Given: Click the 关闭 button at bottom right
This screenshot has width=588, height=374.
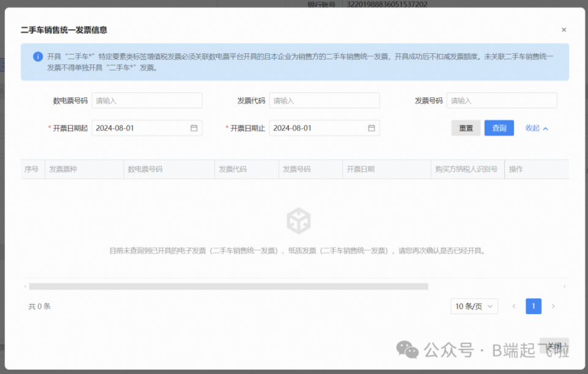Looking at the screenshot, I should point(554,346).
